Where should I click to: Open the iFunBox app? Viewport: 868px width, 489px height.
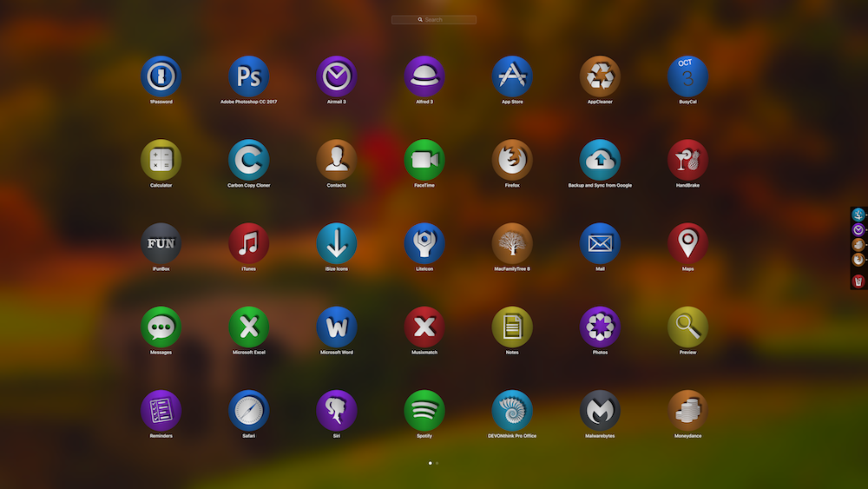(x=161, y=244)
